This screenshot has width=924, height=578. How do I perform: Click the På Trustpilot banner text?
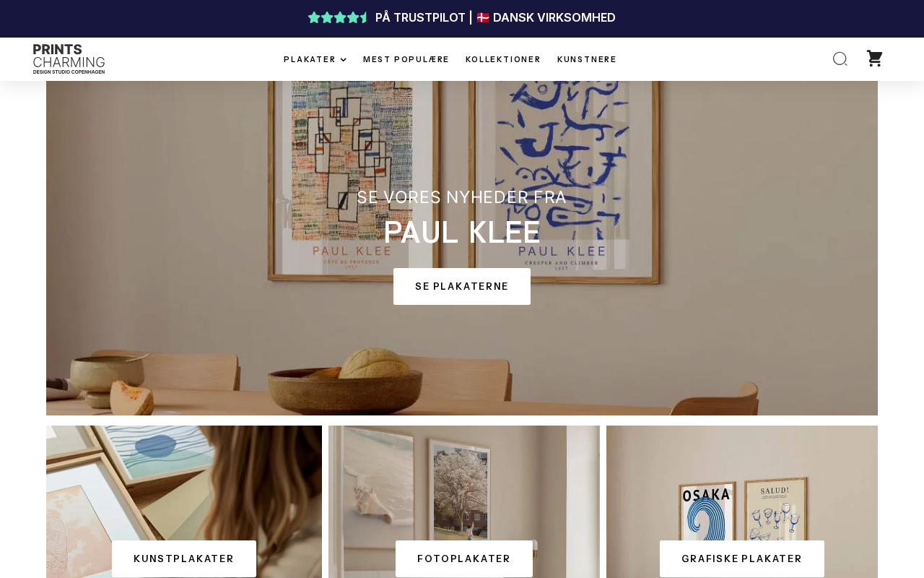(420, 17)
